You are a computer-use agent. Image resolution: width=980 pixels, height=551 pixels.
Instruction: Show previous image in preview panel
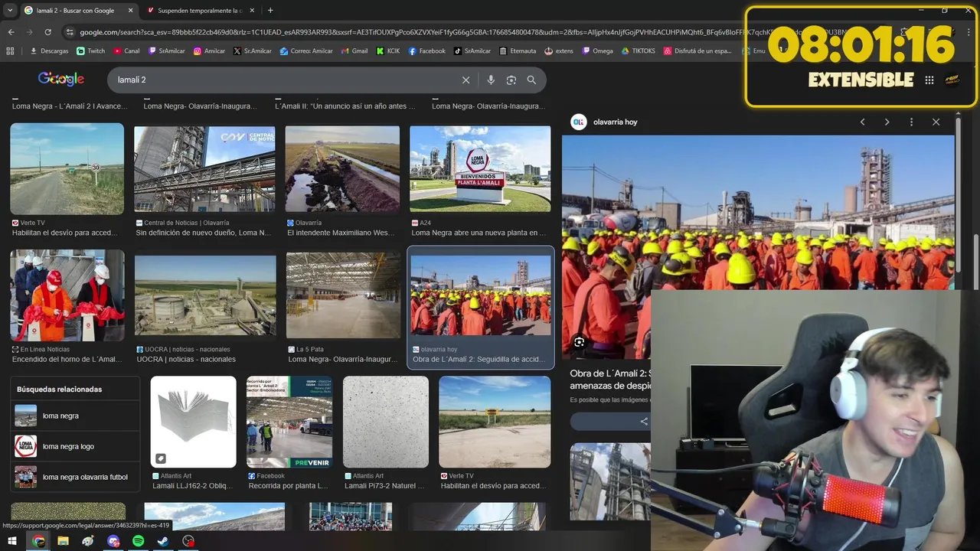(x=862, y=122)
